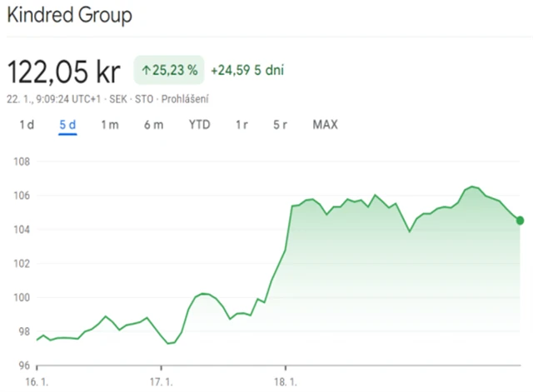The height and width of the screenshot is (392, 533).
Task: Show the 1 m price history
Action: coord(110,125)
